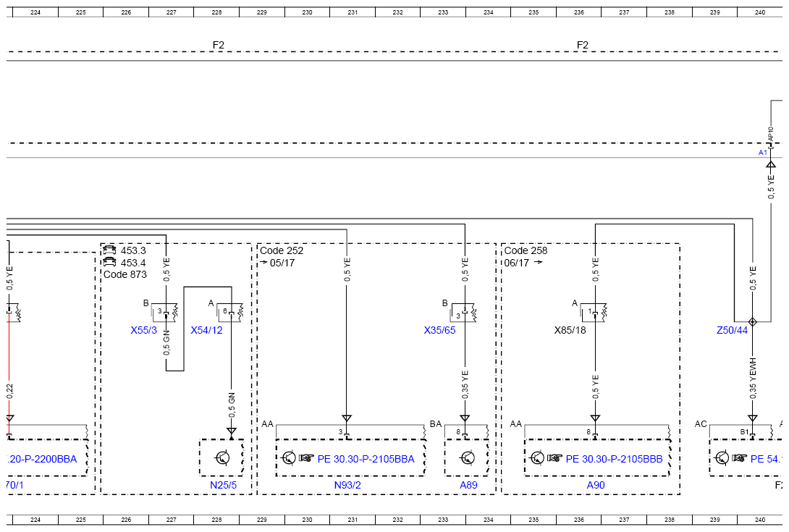Click the transistor symbol in the A90 box
The width and height of the screenshot is (789, 532).
538,457
